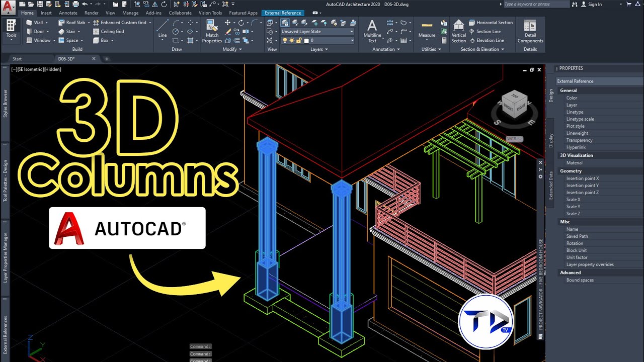This screenshot has height=362, width=644.
Task: Close the D06-3D drawing tab
Action: coord(94,59)
